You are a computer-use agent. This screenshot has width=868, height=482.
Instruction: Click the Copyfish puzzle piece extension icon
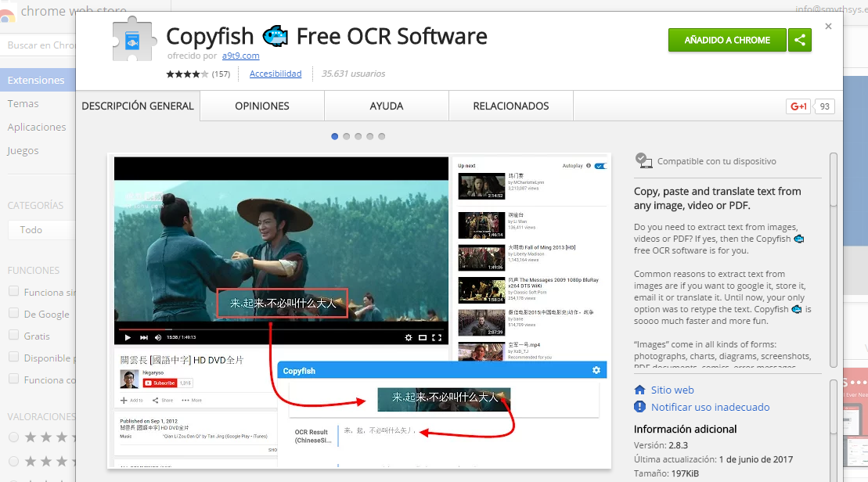pos(135,40)
